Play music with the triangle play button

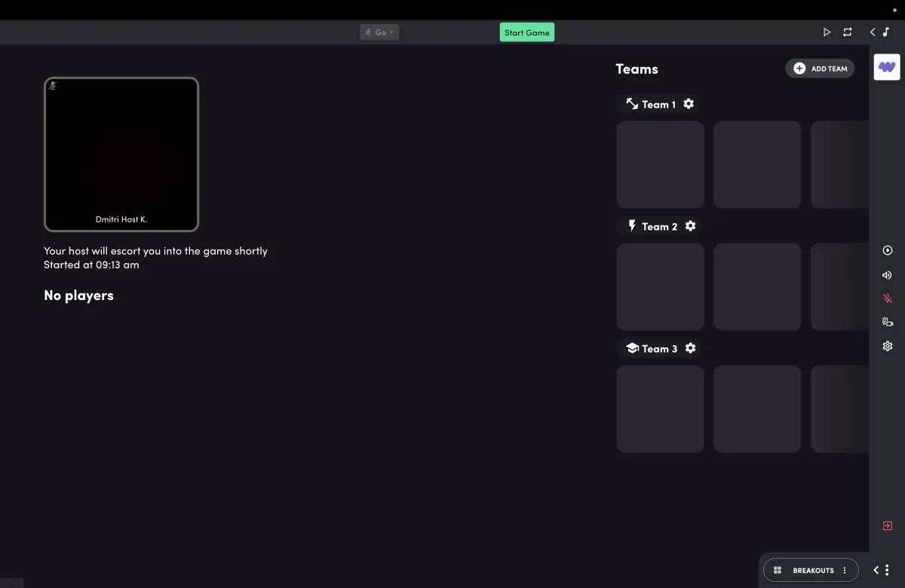tap(827, 32)
